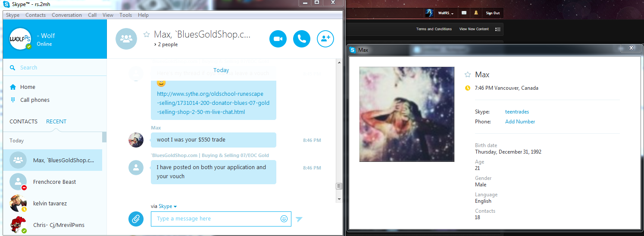Image resolution: width=644 pixels, height=236 pixels.
Task: Click the list icon next to View New Content
Action: (x=498, y=29)
